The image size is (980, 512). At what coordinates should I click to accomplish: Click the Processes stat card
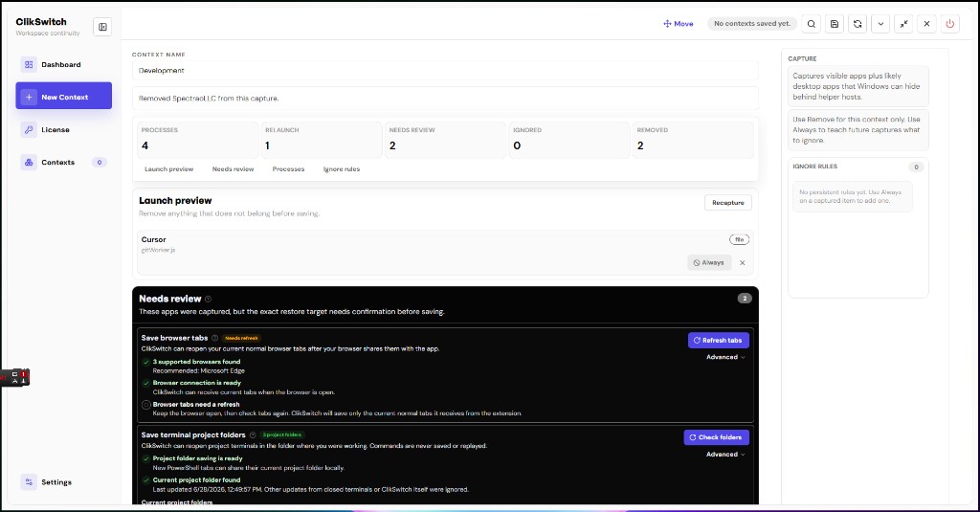tap(197, 140)
